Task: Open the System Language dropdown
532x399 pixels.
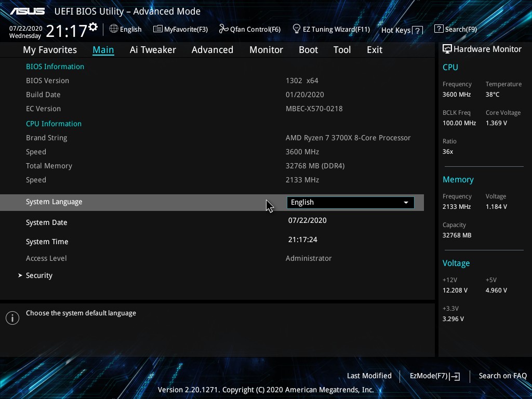Action: pos(350,202)
